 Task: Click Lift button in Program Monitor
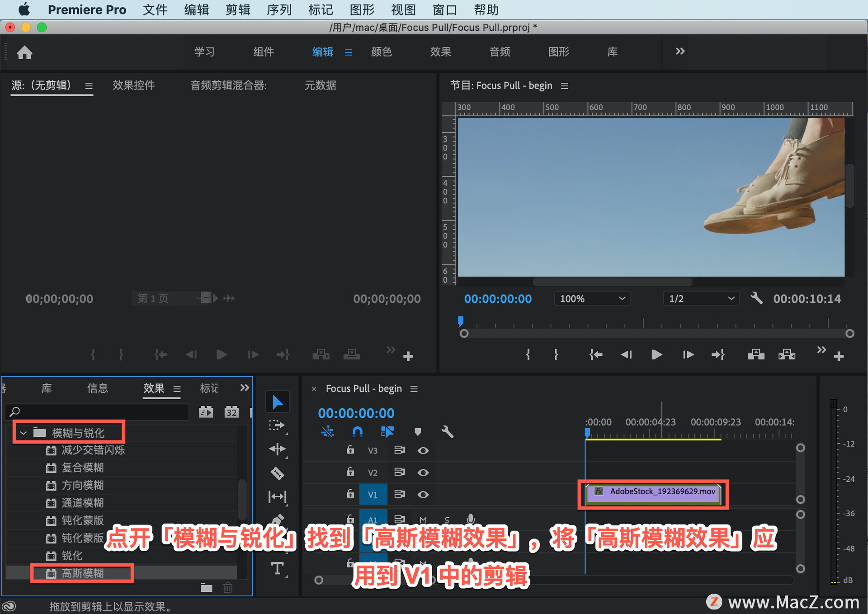756,354
